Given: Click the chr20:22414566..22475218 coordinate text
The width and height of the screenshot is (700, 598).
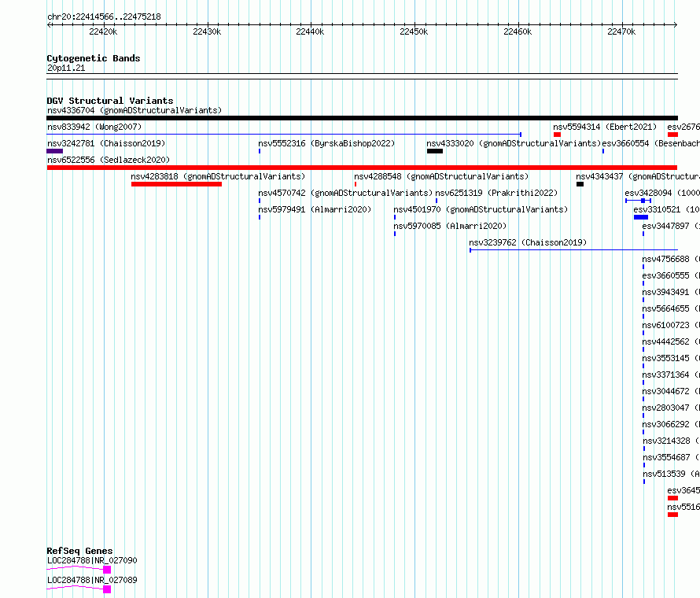Looking at the screenshot, I should (104, 17).
